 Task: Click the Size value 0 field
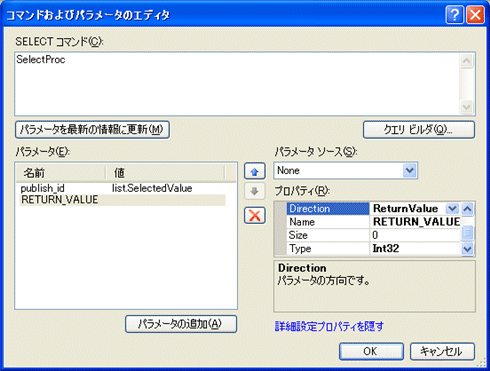pyautogui.click(x=416, y=235)
